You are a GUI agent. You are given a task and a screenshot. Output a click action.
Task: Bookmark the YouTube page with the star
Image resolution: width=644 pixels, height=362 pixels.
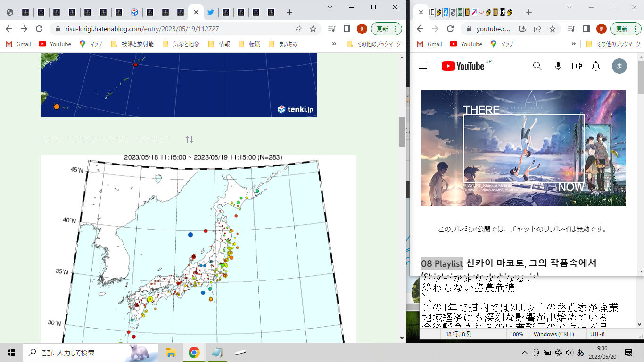coord(553,29)
